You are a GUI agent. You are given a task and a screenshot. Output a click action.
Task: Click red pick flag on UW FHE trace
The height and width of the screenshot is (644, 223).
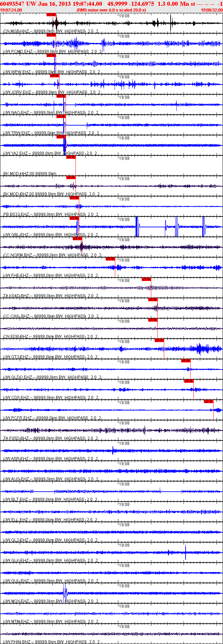[x=110, y=259]
